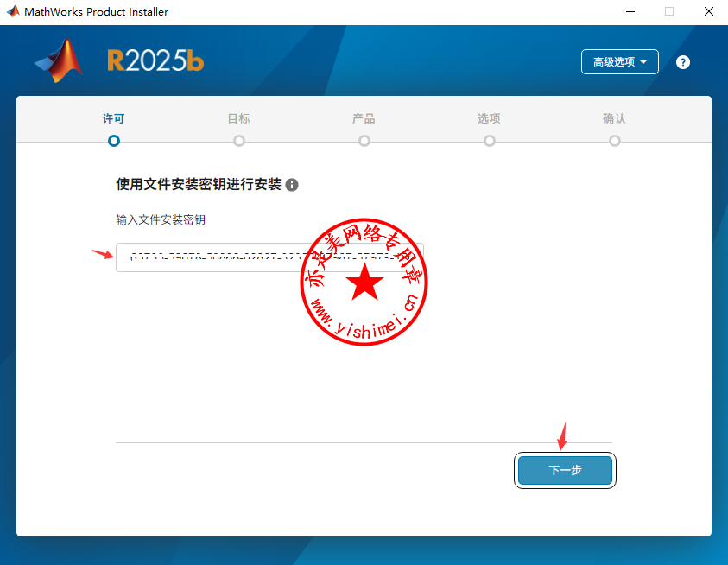Expand the 高级选项 dropdown
The width and height of the screenshot is (728, 565).
(x=620, y=62)
